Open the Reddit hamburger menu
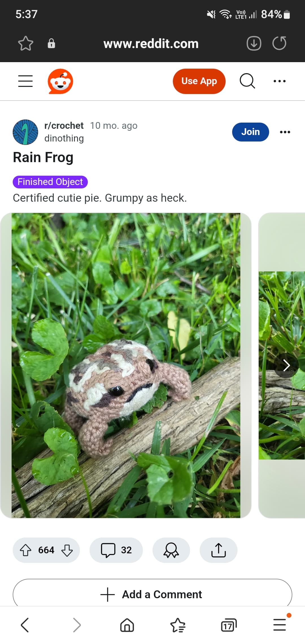The width and height of the screenshot is (305, 644). (25, 81)
